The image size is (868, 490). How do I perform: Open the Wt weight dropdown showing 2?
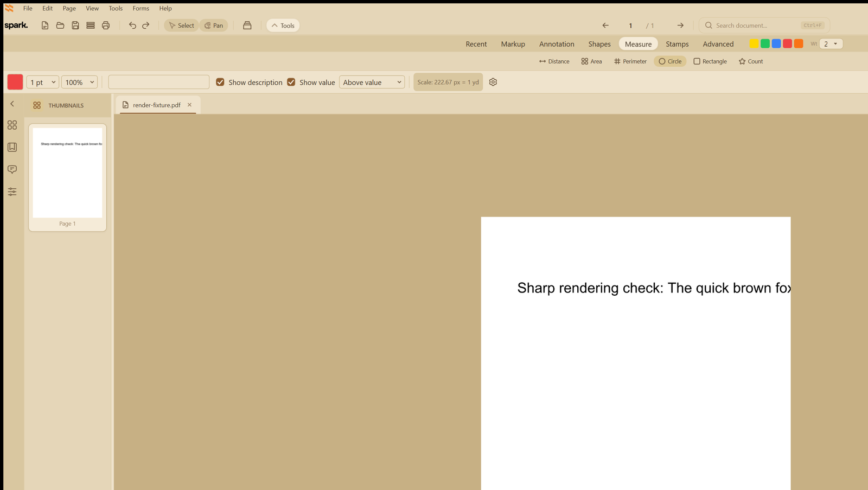831,43
